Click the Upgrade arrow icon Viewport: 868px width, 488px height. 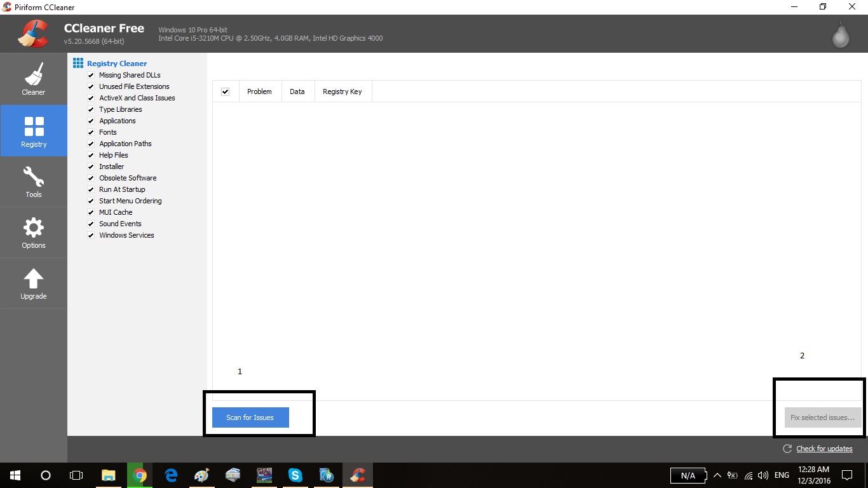[34, 278]
